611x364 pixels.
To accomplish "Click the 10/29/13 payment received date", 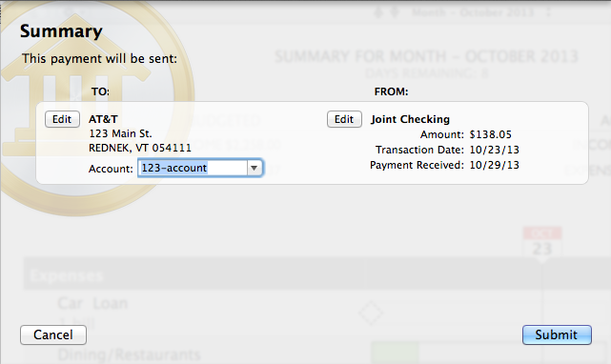I will 494,165.
